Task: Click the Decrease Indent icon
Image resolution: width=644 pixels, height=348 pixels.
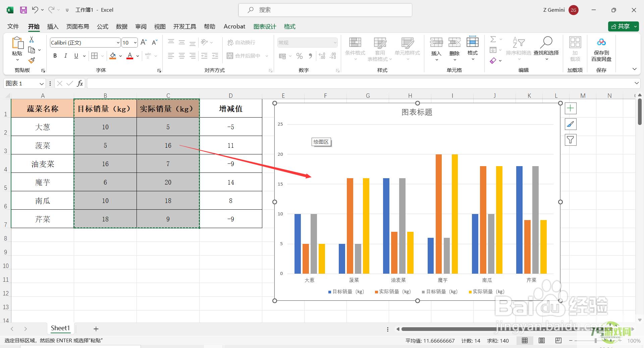Action: 204,56
